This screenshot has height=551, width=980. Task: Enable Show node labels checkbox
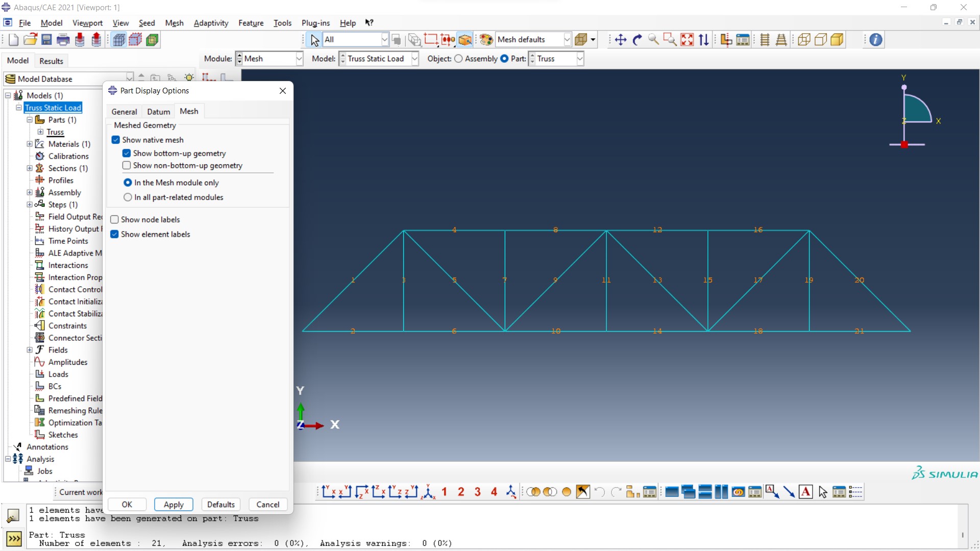point(115,219)
